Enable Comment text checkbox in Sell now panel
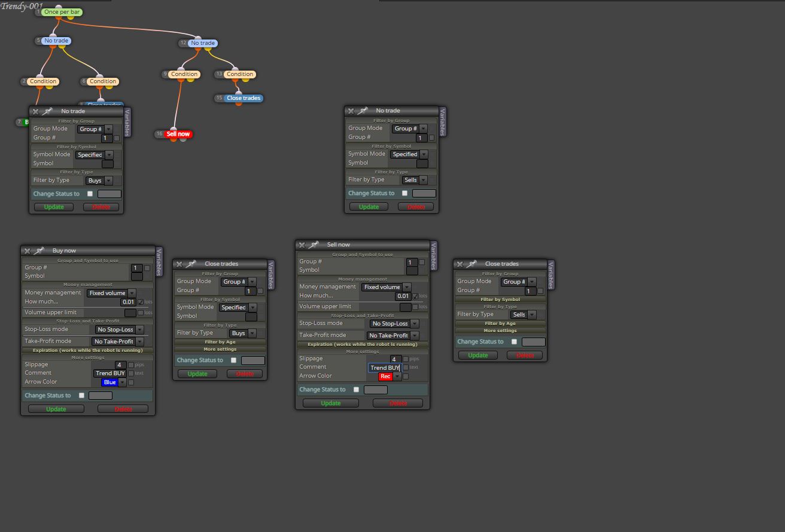The width and height of the screenshot is (785, 532). tap(406, 367)
